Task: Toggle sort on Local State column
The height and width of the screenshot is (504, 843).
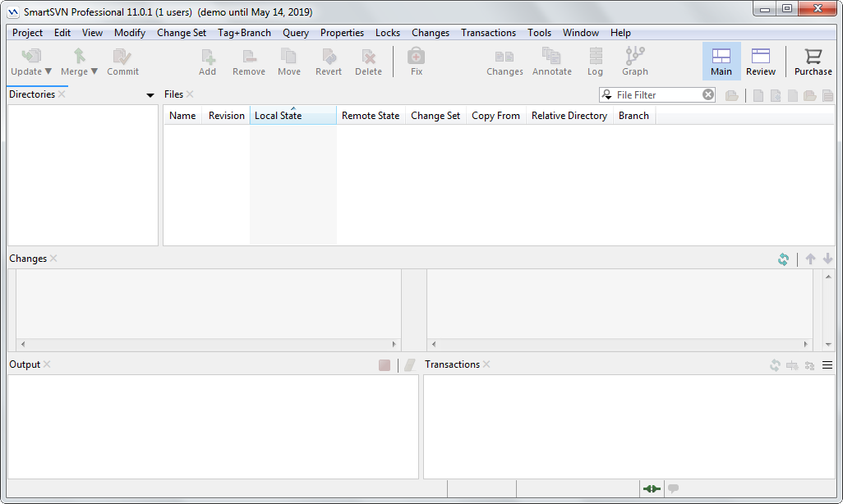Action: pyautogui.click(x=293, y=116)
